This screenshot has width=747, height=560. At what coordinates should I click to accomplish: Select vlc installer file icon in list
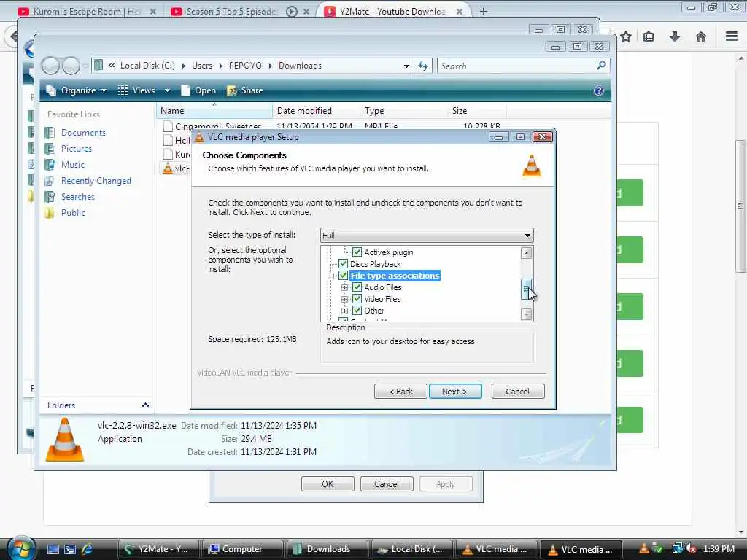click(167, 168)
